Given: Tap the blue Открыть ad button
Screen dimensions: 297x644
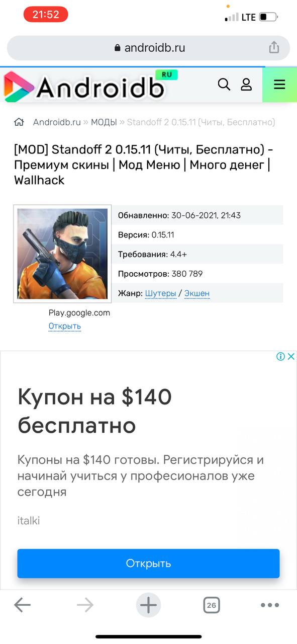Looking at the screenshot, I should (148, 563).
